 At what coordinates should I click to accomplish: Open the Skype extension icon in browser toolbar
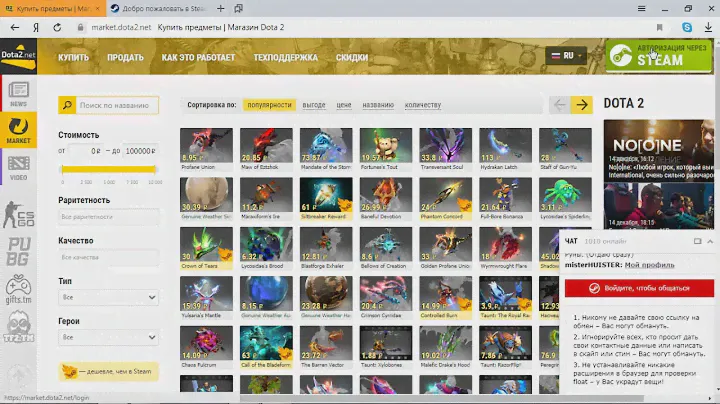tap(687, 28)
